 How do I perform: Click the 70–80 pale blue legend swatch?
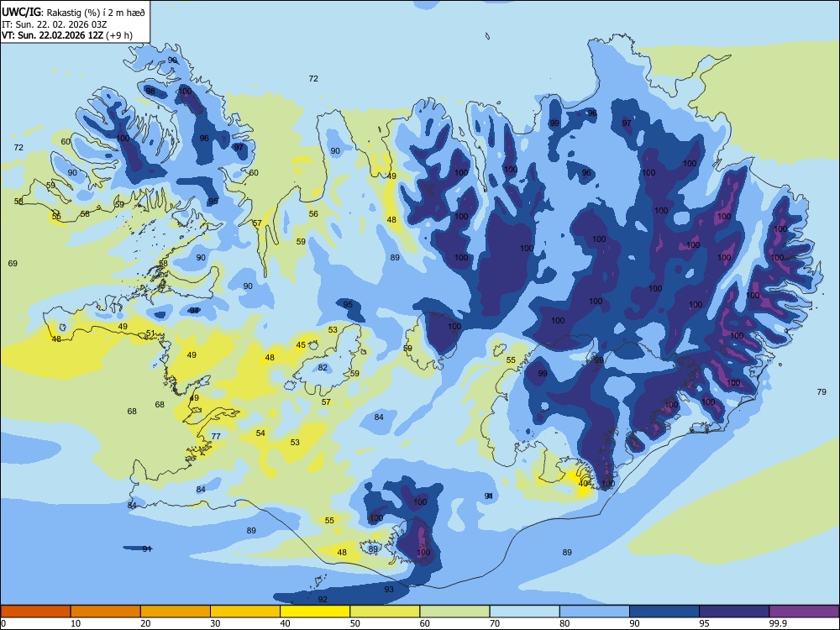[524, 612]
